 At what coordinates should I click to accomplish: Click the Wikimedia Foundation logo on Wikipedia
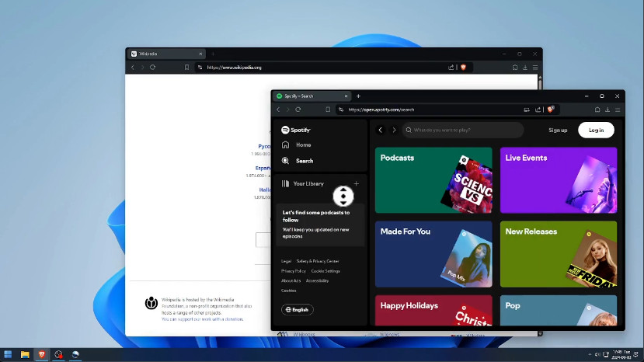pos(151,303)
